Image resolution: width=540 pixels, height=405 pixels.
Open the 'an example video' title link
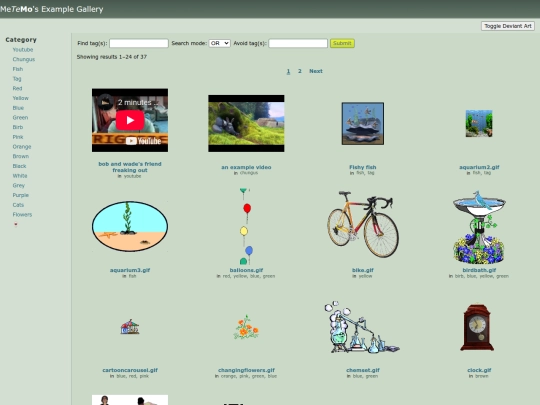246,167
